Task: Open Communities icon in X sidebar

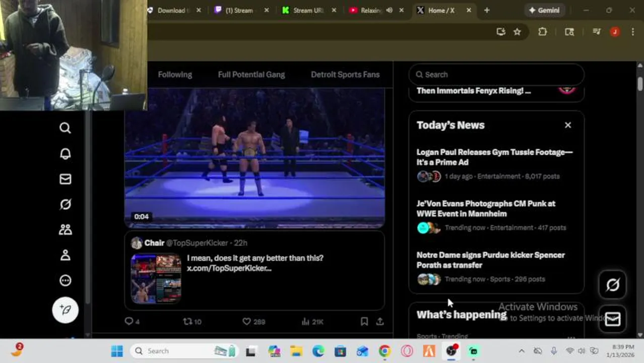Action: (65, 229)
